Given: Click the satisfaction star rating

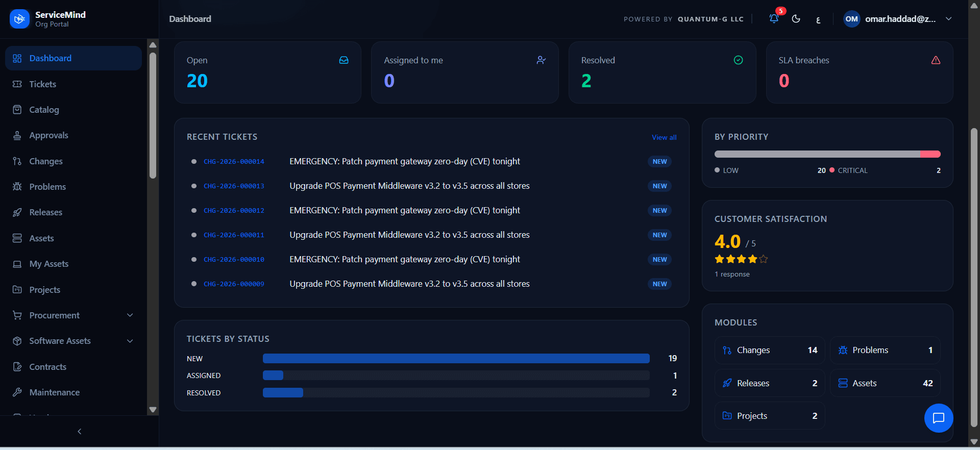Looking at the screenshot, I should [x=741, y=259].
